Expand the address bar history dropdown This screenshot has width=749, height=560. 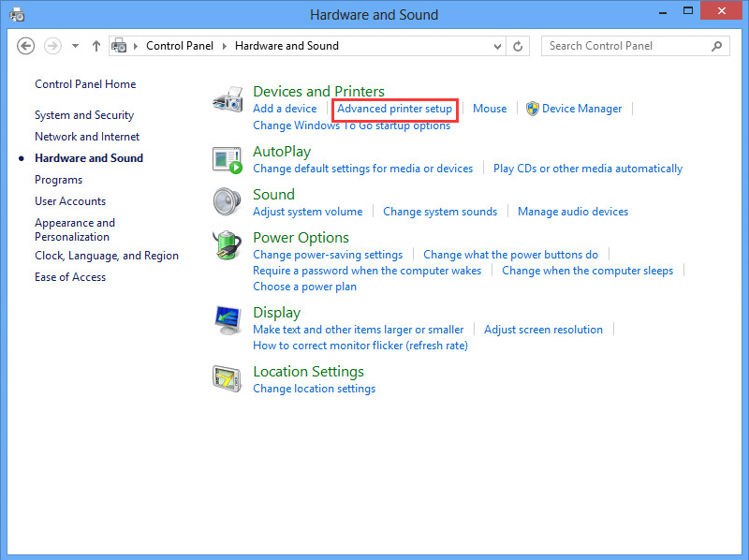pos(497,46)
